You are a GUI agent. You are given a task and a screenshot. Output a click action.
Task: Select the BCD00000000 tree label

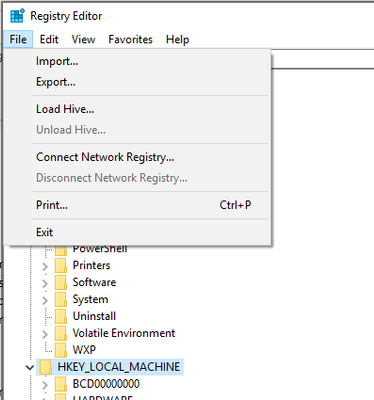coord(106,384)
